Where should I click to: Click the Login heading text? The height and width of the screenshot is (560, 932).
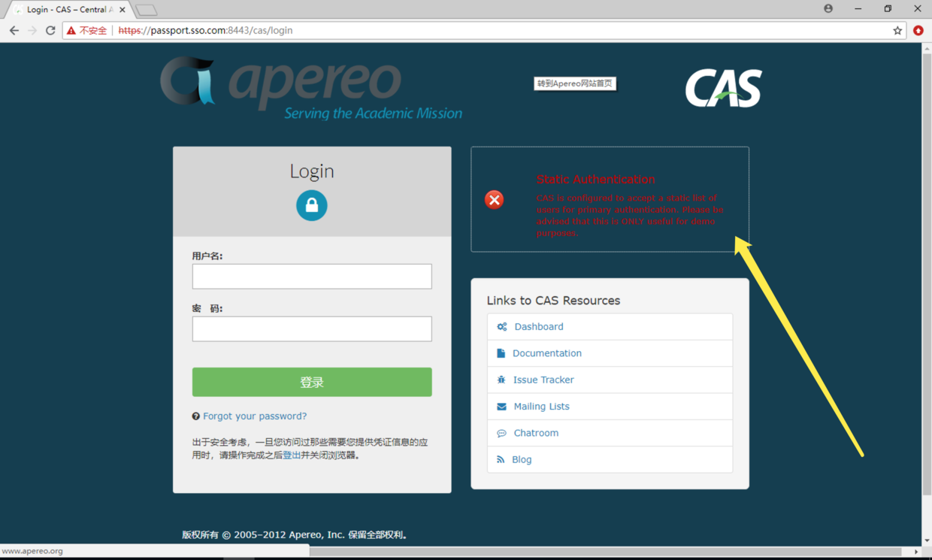click(312, 171)
